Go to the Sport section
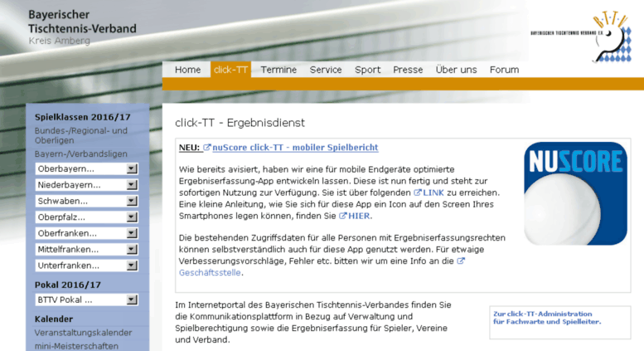The height and width of the screenshot is (351, 644). tap(368, 70)
